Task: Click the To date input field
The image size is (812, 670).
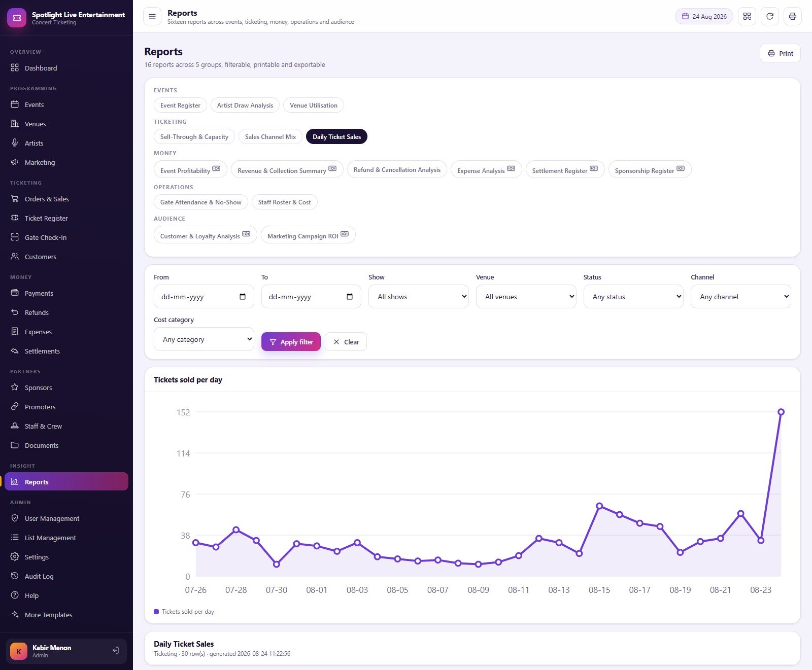Action: [x=311, y=297]
